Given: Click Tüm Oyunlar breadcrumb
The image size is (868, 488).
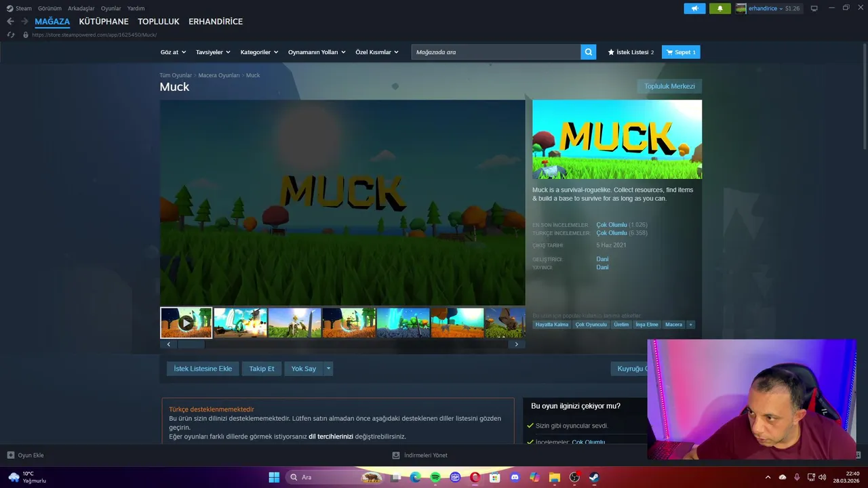Looking at the screenshot, I should [176, 75].
